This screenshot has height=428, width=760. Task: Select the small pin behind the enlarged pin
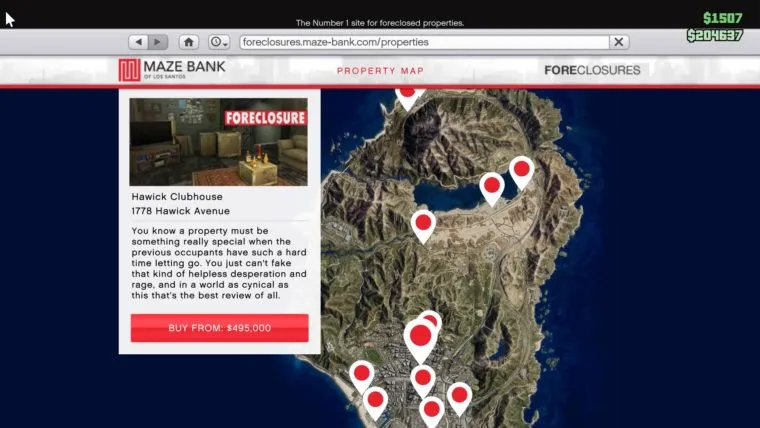[x=431, y=320]
